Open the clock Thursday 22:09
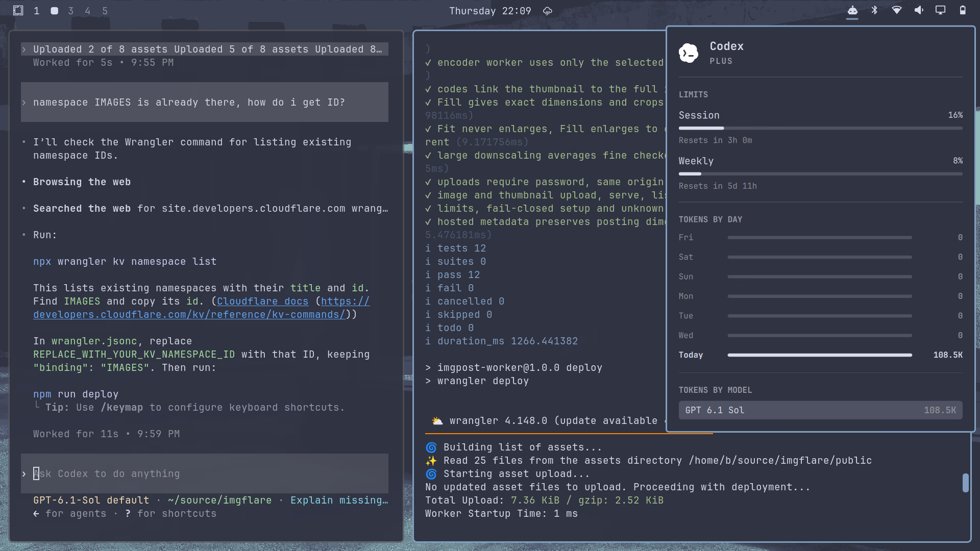 click(x=490, y=11)
